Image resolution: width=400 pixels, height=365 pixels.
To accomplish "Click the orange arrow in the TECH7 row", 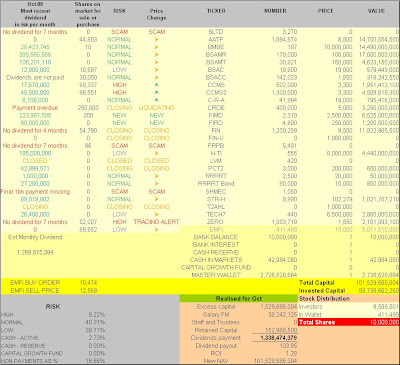I will 156,214.
